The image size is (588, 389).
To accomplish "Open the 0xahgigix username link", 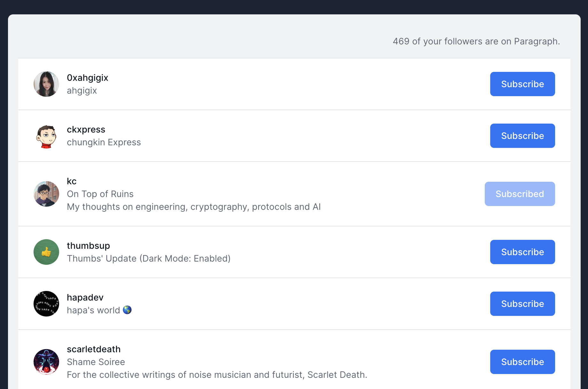I will coord(87,78).
